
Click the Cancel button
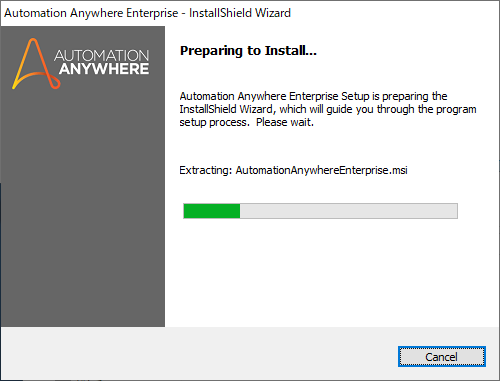click(442, 357)
